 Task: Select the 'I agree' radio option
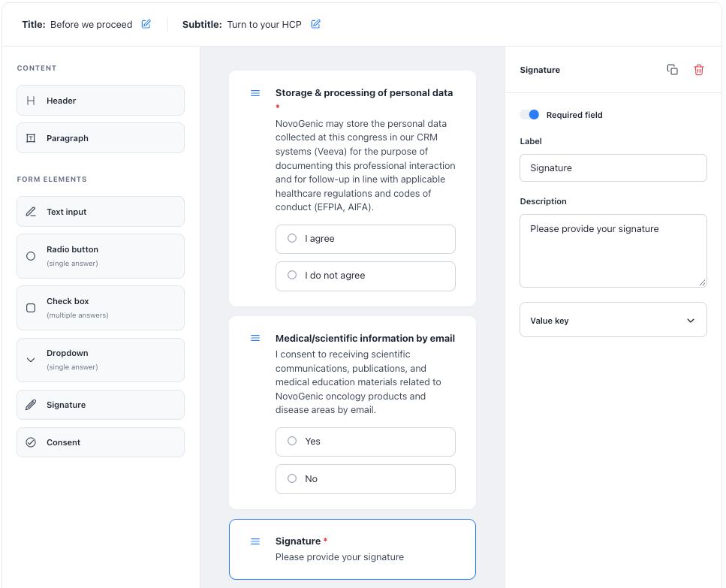[x=366, y=239]
